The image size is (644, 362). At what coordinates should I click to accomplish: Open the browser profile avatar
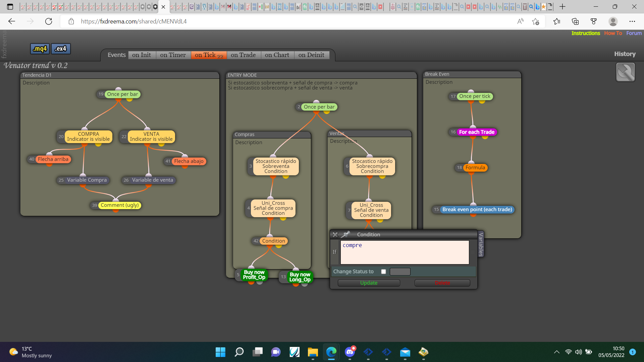(x=613, y=21)
